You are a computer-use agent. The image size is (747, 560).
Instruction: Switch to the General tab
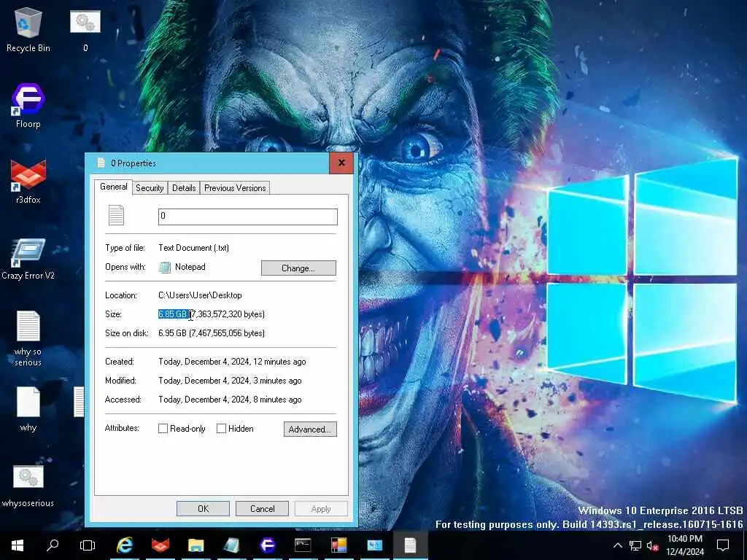113,187
